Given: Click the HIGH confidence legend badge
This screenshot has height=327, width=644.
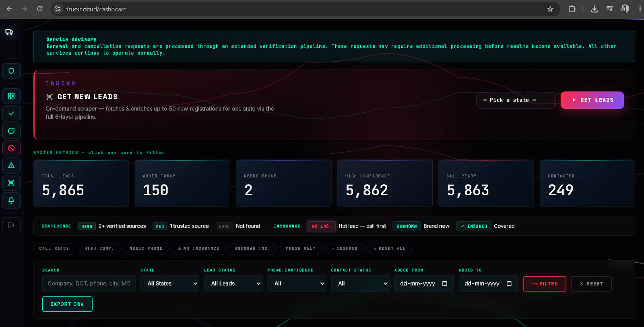Looking at the screenshot, I should [87, 226].
